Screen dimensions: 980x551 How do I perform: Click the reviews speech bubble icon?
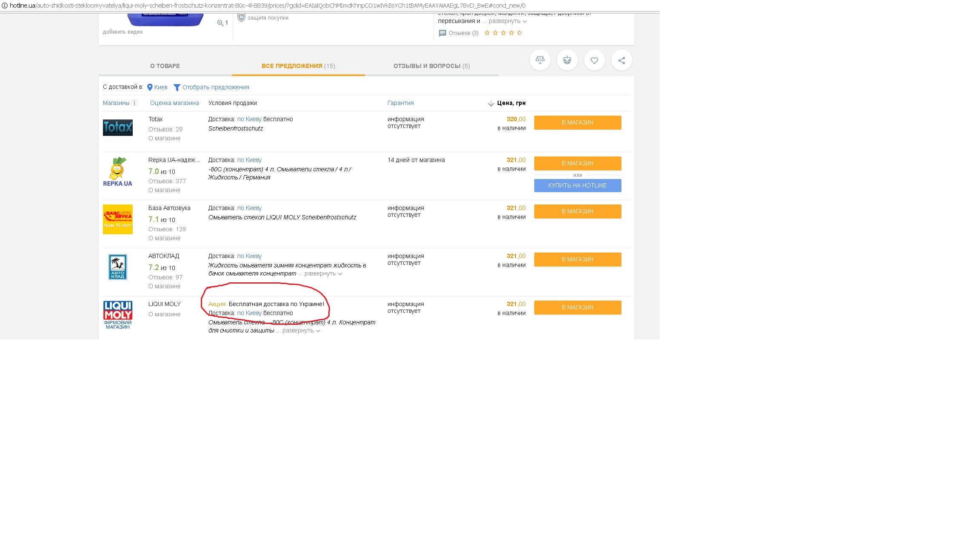(x=442, y=33)
